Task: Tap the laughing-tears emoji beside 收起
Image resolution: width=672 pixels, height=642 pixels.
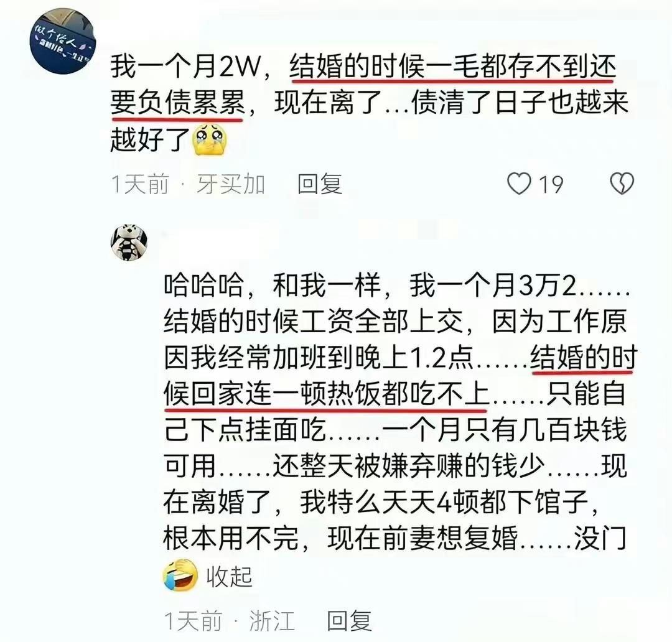Action: 180,575
